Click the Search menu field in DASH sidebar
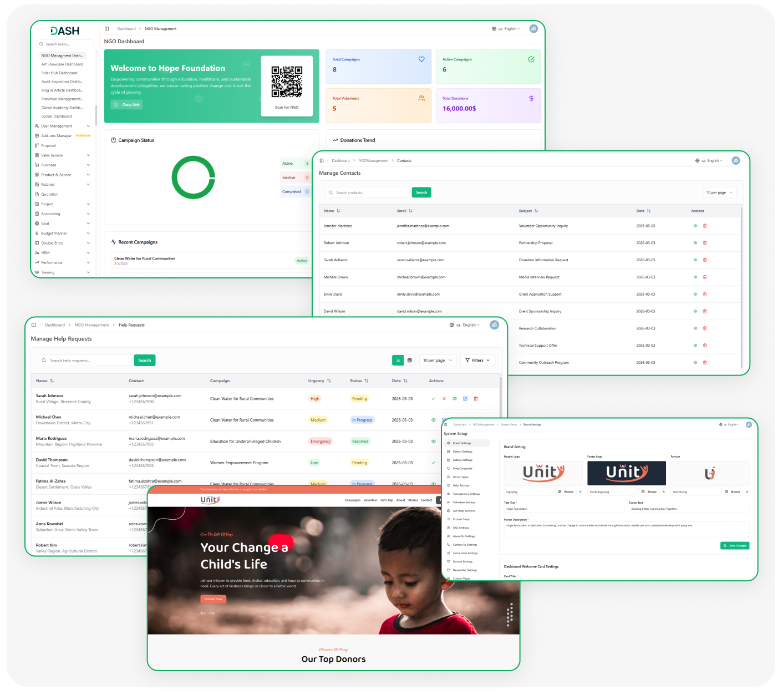 65,44
